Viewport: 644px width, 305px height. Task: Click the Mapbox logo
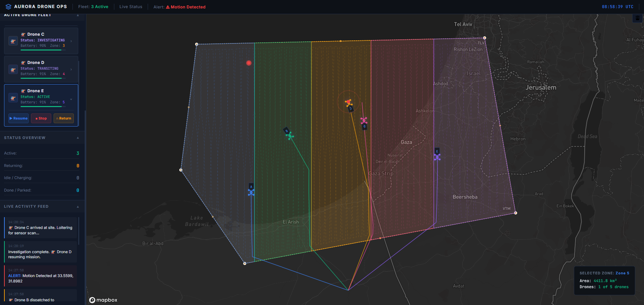point(103,300)
